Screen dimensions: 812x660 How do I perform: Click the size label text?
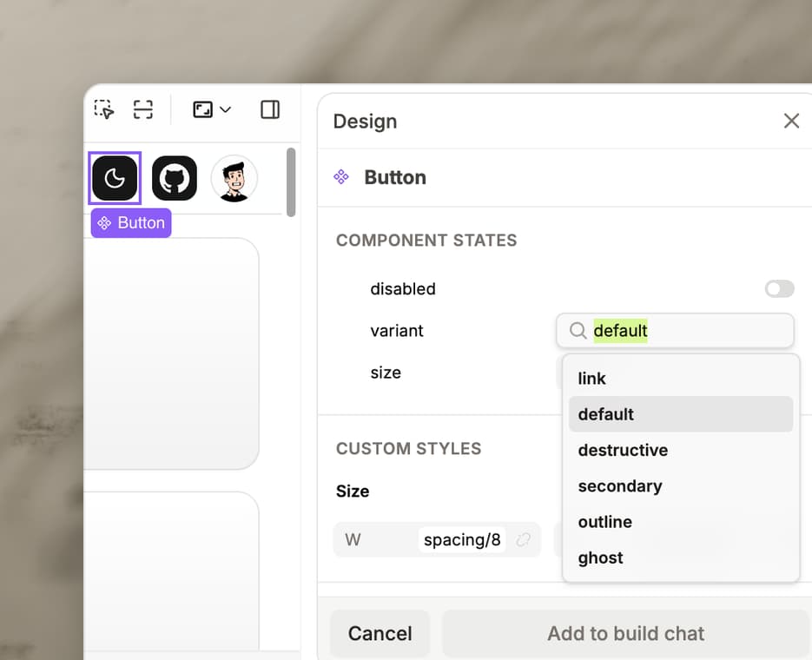[x=386, y=373]
